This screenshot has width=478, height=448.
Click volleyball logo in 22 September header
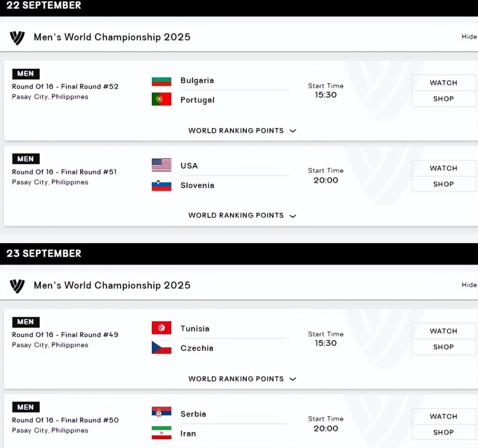[17, 37]
